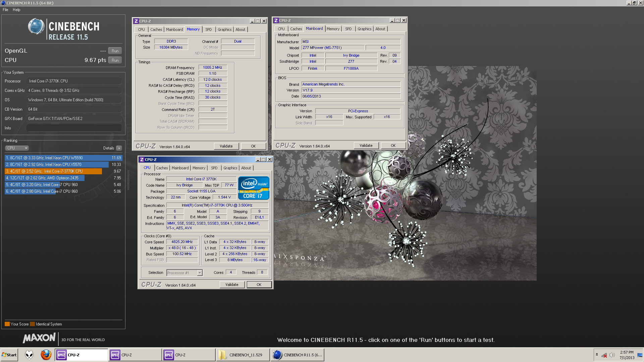
Task: Click the network status tray icon
Action: 604,355
